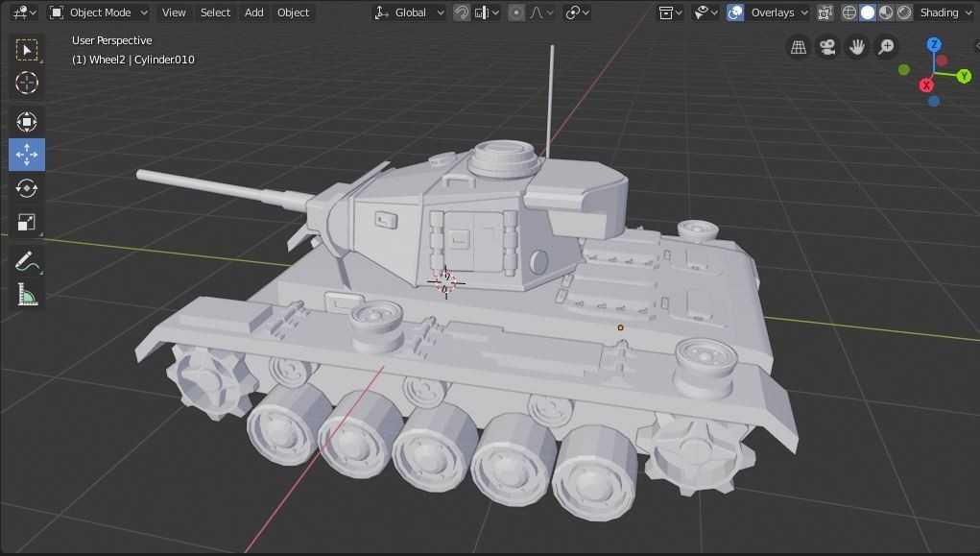Toggle snapping magnet on or off
The image size is (980, 556).
pyautogui.click(x=462, y=12)
